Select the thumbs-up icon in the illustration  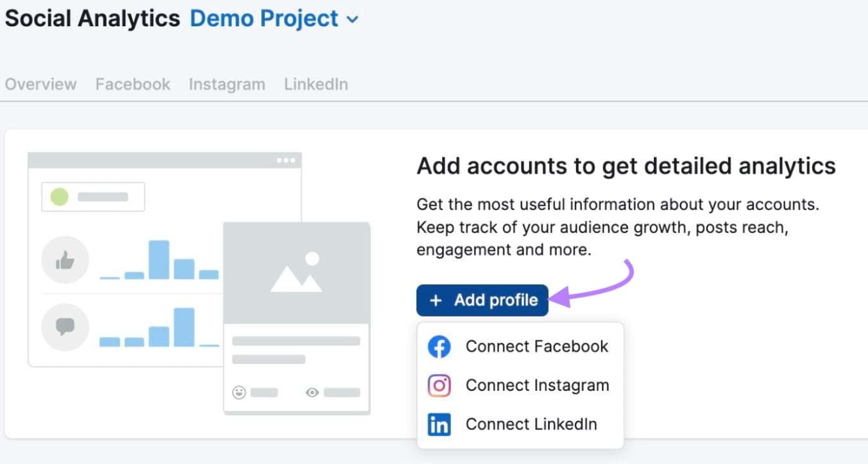(x=65, y=259)
